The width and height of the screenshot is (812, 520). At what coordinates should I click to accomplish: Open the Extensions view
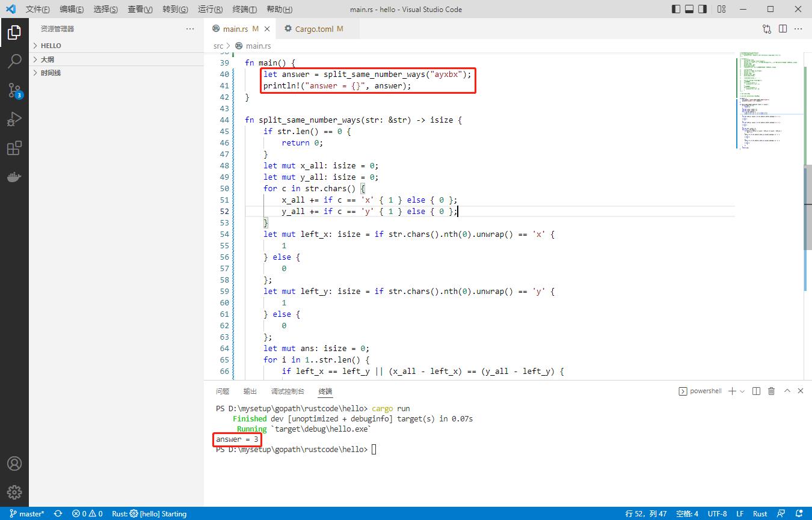(x=14, y=148)
